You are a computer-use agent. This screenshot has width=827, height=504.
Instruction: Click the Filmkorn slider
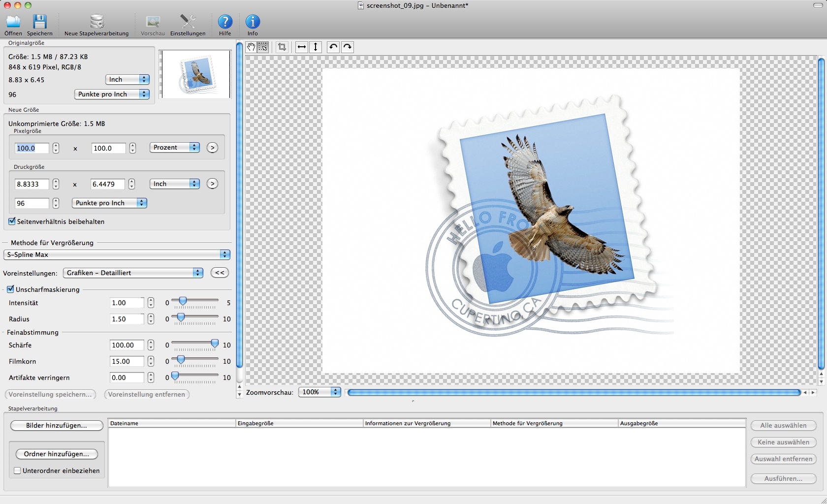point(195,361)
